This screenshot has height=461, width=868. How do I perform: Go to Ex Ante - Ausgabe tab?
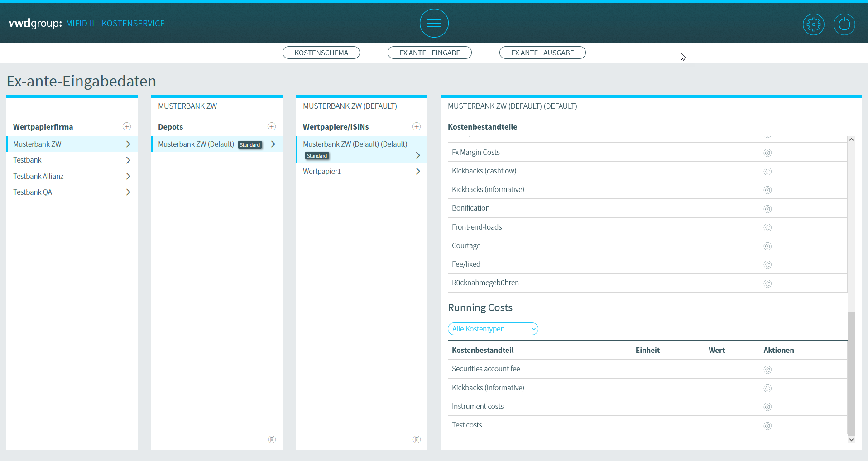point(542,53)
